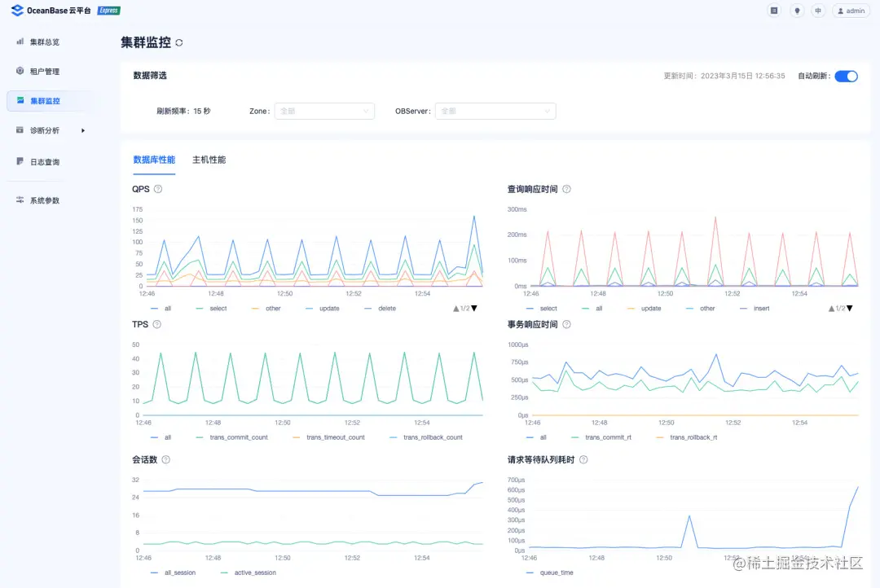The width and height of the screenshot is (880, 588).
Task: Toggle the trans_rollback_rt legend series
Action: (687, 437)
